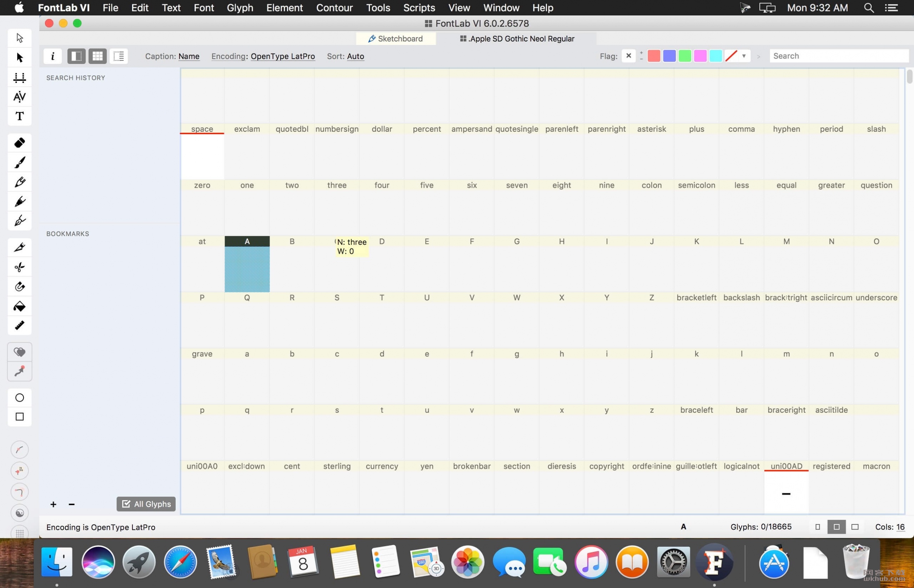Image resolution: width=914 pixels, height=588 pixels.
Task: Add a bookmark with plus button
Action: tap(53, 504)
